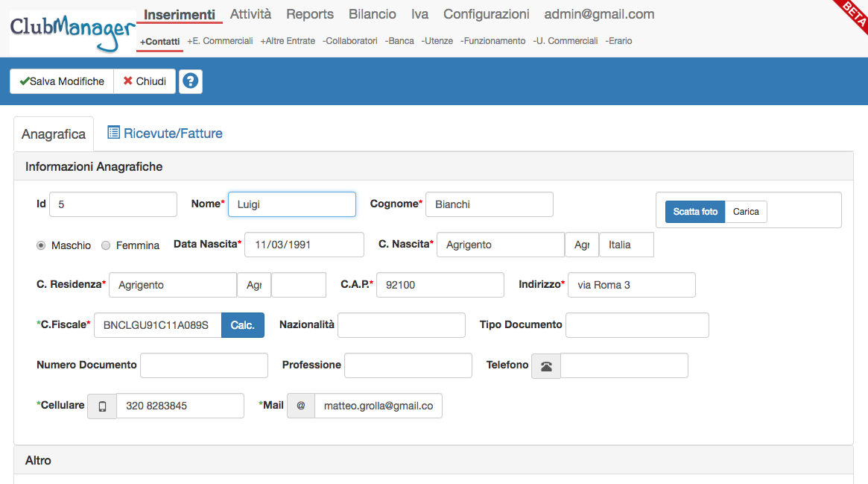Click the @ icon beside Mail field
868x484 pixels.
tap(301, 406)
